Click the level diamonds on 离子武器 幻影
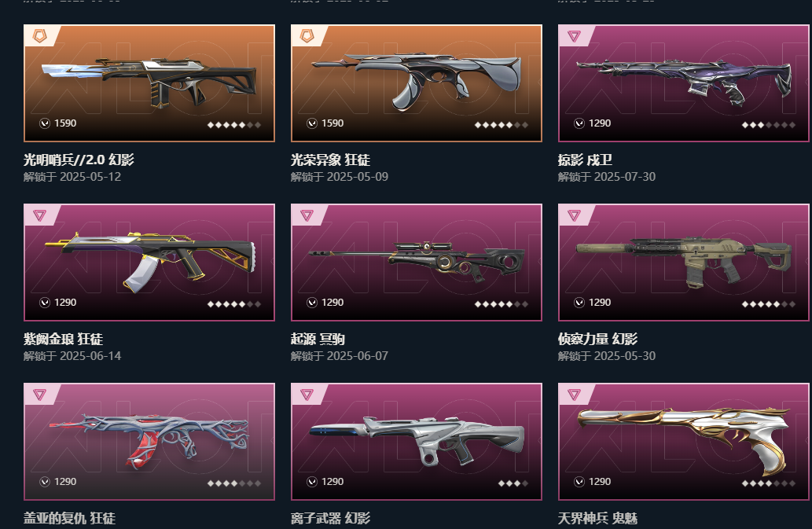The width and height of the screenshot is (812, 529). tap(513, 483)
